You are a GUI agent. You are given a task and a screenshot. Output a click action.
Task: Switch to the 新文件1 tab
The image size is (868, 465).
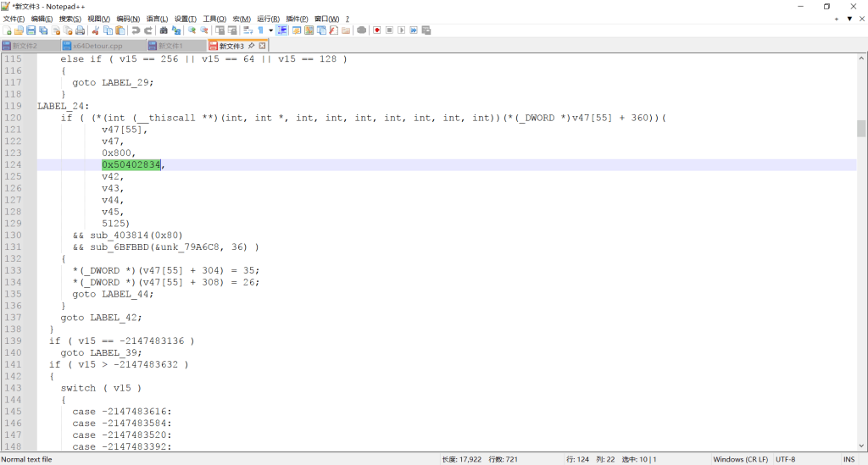tap(175, 46)
